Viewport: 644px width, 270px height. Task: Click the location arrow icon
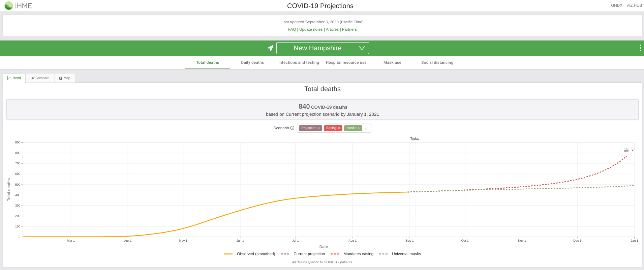pyautogui.click(x=270, y=48)
